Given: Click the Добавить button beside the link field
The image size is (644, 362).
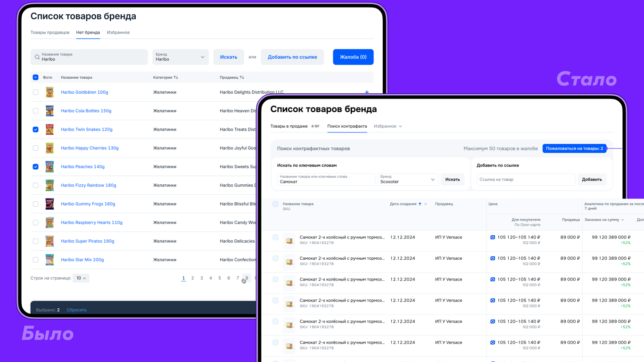Looking at the screenshot, I should (592, 180).
